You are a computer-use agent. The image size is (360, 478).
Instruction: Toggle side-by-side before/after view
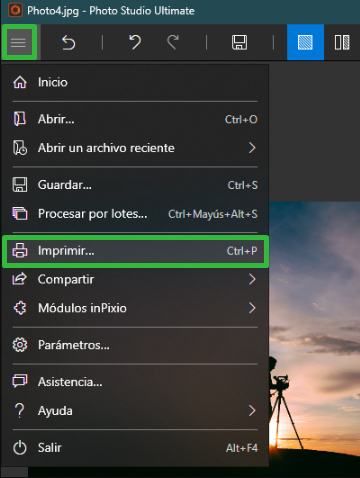342,42
